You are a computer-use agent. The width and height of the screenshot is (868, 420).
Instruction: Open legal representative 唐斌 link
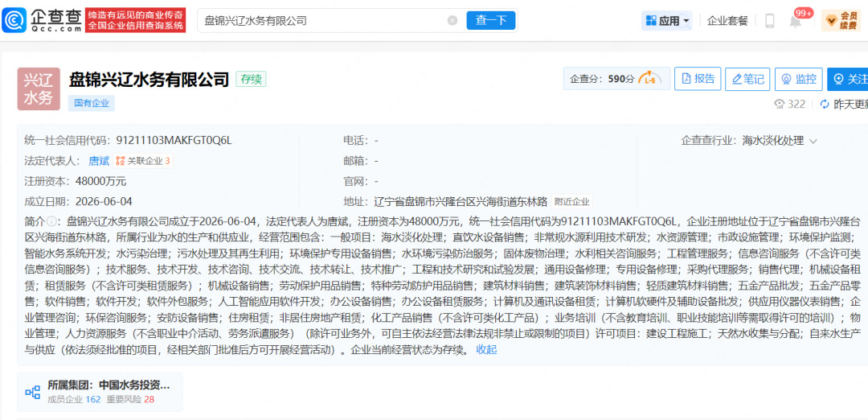click(x=99, y=161)
